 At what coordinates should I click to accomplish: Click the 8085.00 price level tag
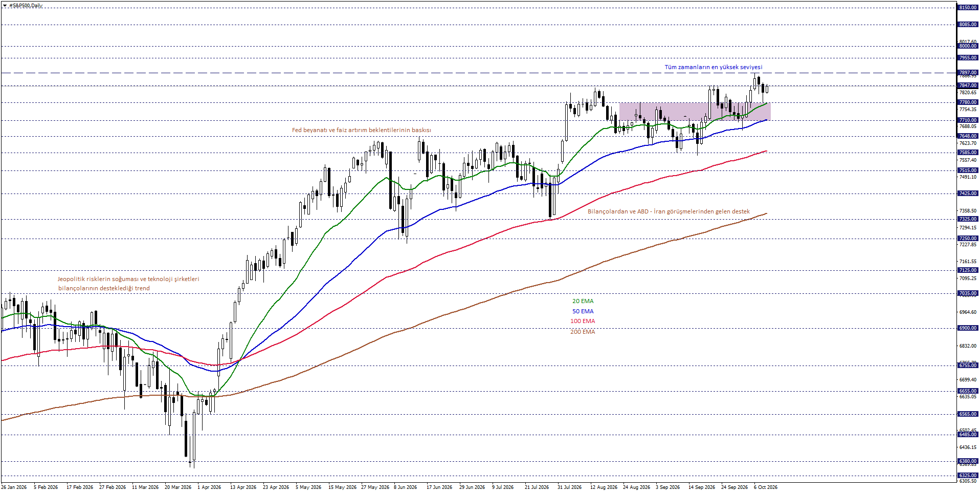[x=968, y=25]
